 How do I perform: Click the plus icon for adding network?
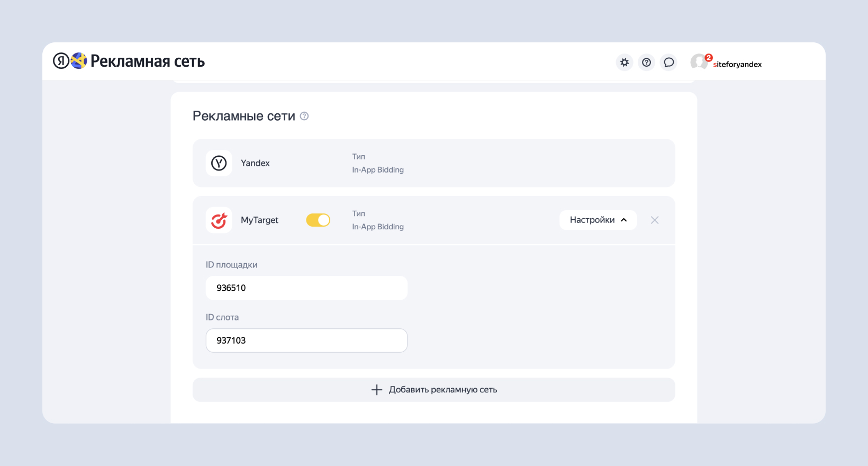point(376,390)
